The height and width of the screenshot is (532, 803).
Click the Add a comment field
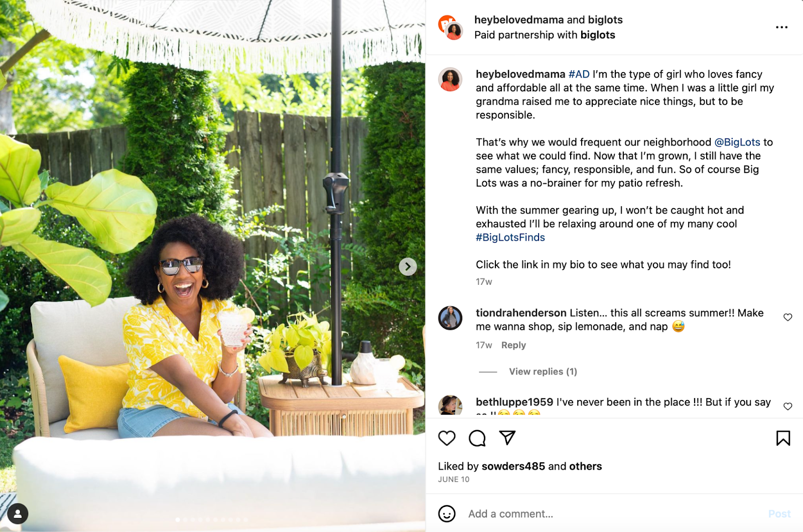[612, 514]
